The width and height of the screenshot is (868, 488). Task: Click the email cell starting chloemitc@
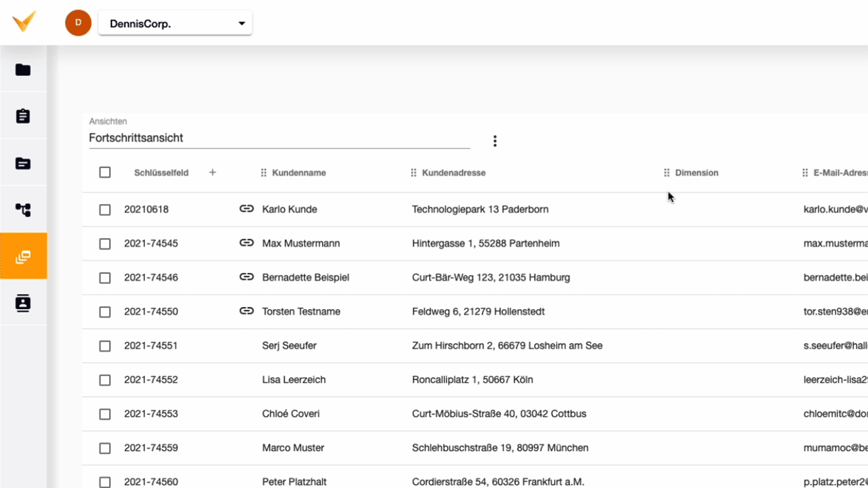(x=835, y=413)
